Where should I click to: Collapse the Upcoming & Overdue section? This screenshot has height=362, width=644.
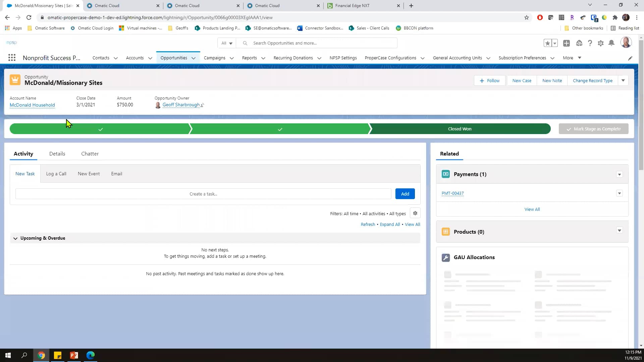click(15, 238)
